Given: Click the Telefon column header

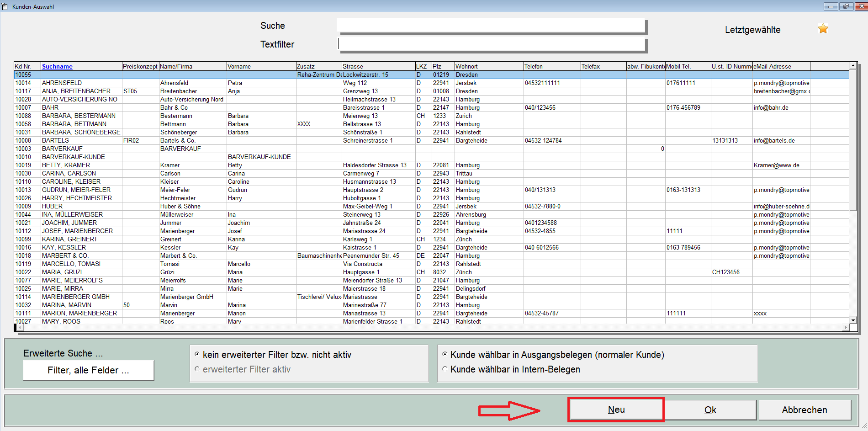Looking at the screenshot, I should (x=552, y=66).
